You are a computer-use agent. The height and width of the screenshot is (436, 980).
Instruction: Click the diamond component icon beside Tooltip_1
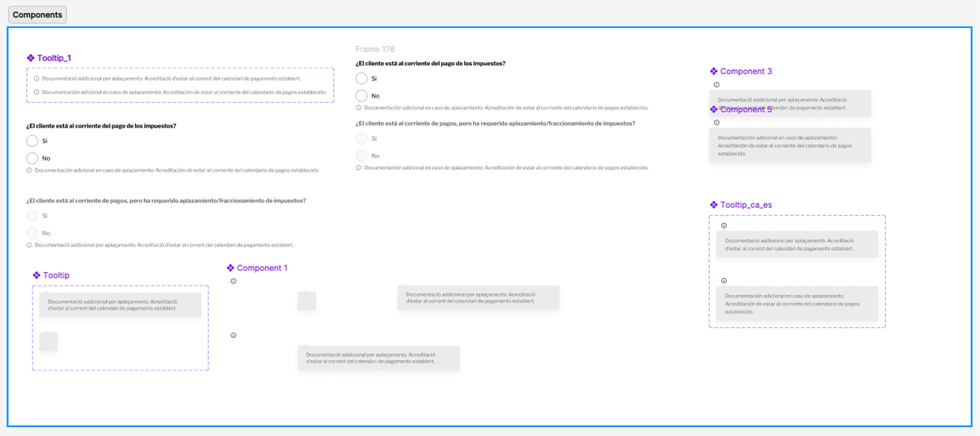click(30, 58)
